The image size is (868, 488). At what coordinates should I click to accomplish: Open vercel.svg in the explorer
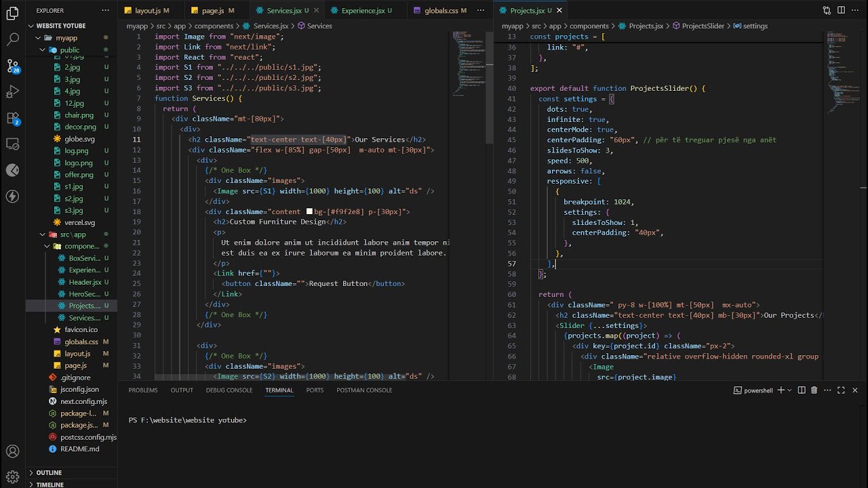[x=79, y=222]
